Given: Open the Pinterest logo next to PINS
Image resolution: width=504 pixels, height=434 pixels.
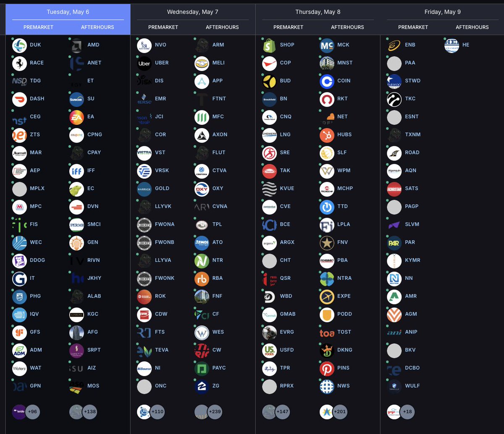Looking at the screenshot, I should 327,368.
